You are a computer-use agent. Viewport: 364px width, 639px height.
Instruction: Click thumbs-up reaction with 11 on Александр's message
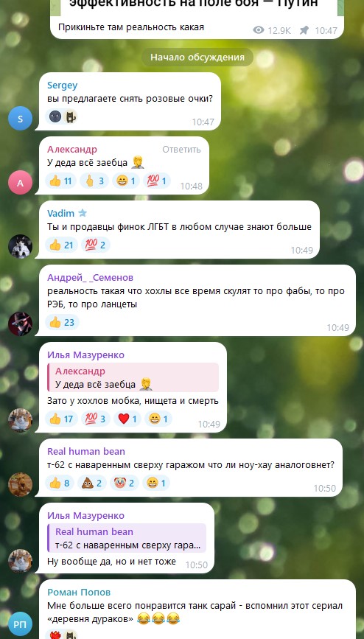pos(62,181)
